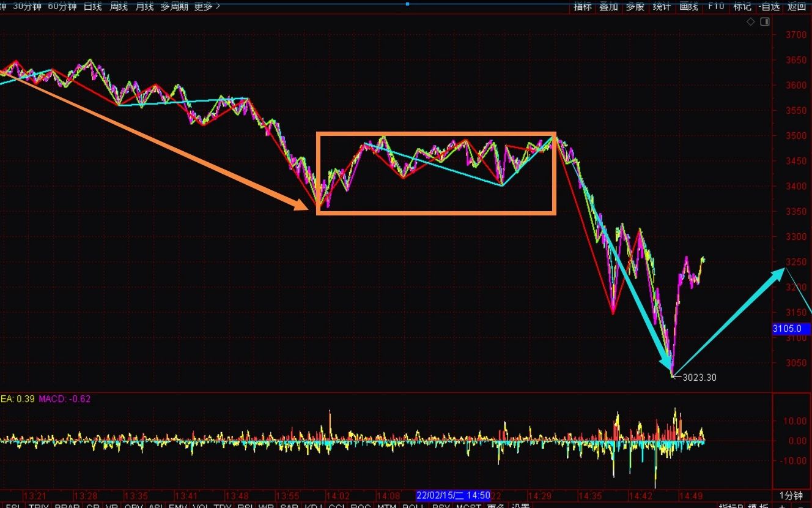The image size is (812, 508).
Task: Click the 3700 price axis label
Action: tap(795, 35)
